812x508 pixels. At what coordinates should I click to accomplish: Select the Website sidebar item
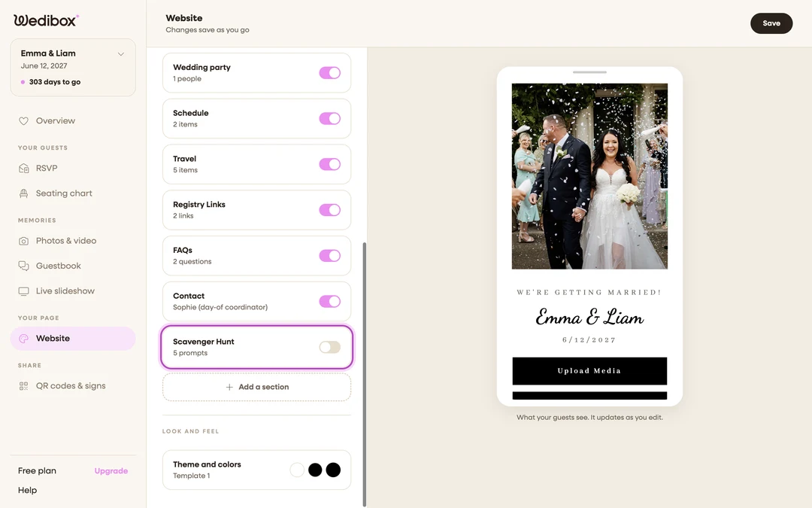coord(73,339)
